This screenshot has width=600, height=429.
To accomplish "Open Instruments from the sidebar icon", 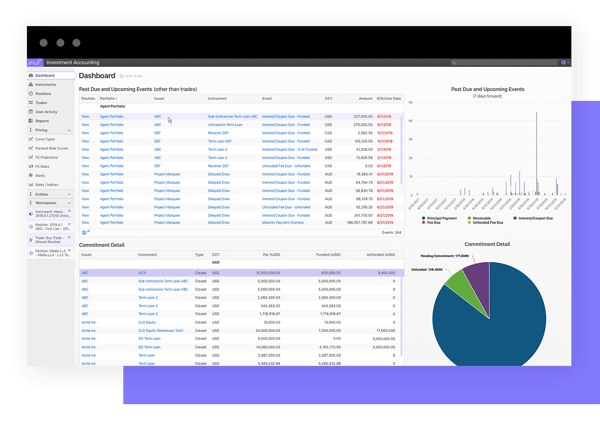I will tap(30, 85).
